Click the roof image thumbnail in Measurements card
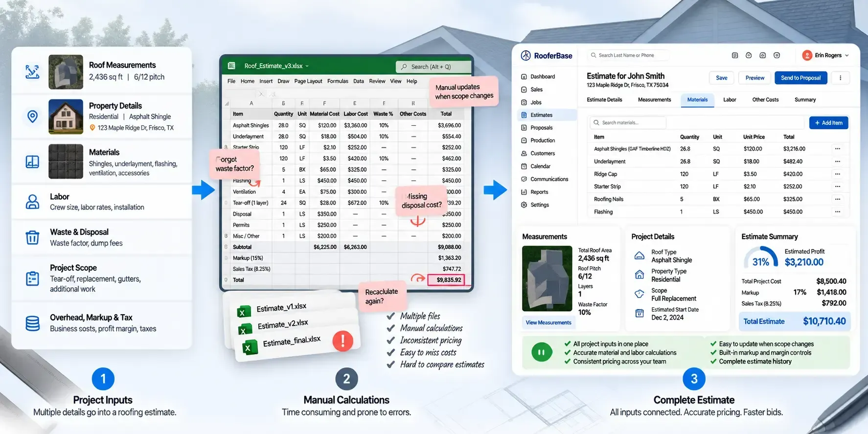The image size is (868, 434). click(547, 278)
